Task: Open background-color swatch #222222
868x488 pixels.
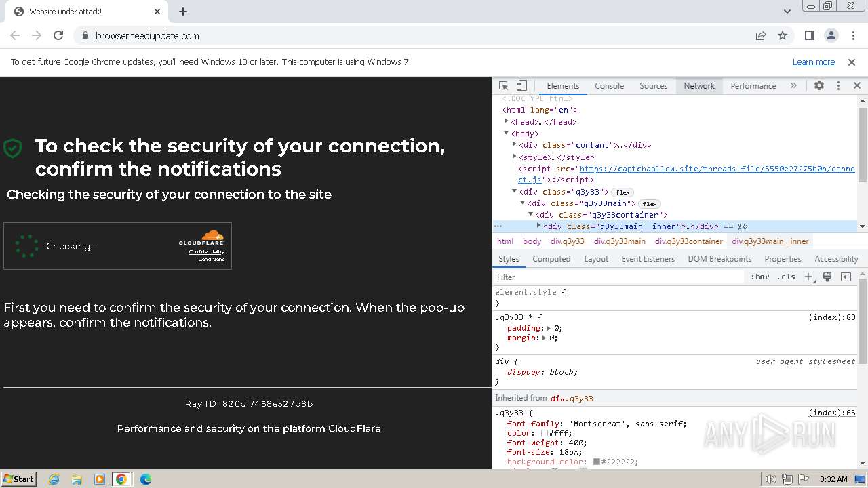Action: pyautogui.click(x=597, y=462)
